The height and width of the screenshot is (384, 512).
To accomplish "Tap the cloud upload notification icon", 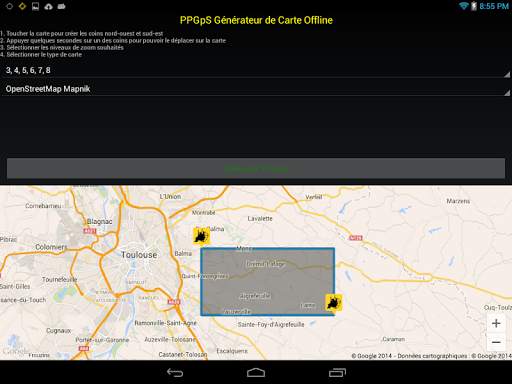I will click(x=49, y=6).
